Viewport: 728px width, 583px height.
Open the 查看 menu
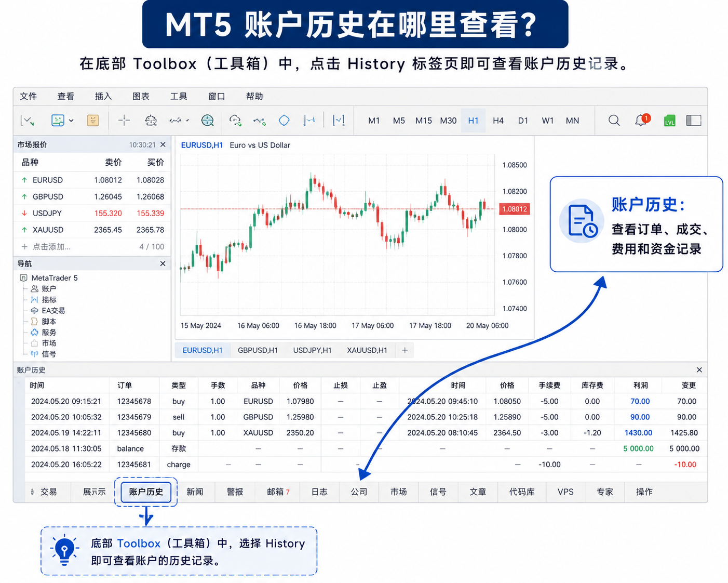[66, 96]
